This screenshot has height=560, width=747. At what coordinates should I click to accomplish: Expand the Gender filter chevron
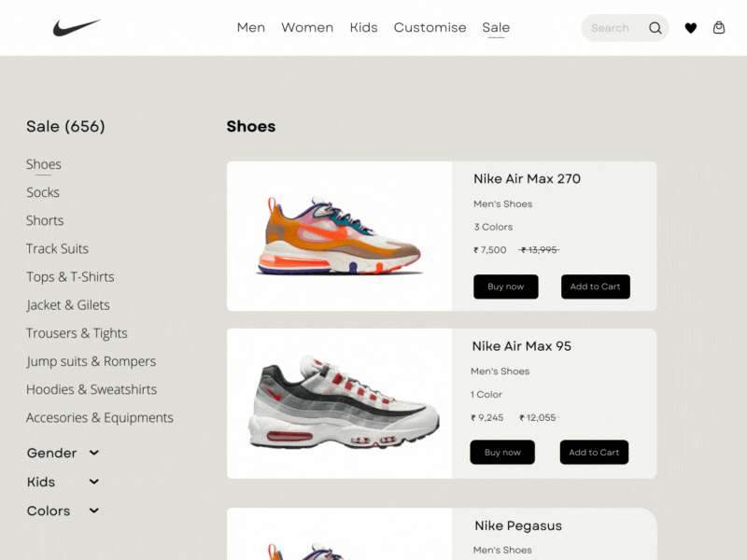pos(94,453)
